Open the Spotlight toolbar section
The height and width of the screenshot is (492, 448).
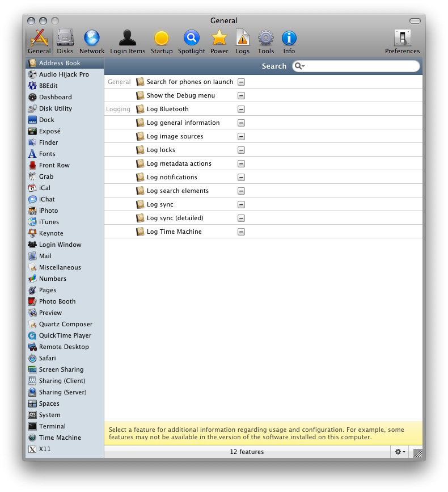pyautogui.click(x=192, y=42)
